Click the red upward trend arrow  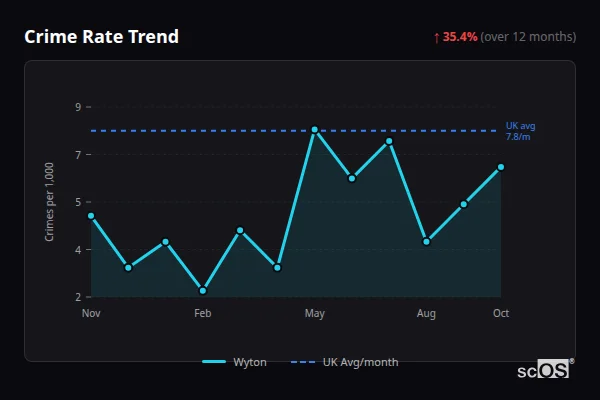[x=437, y=38]
